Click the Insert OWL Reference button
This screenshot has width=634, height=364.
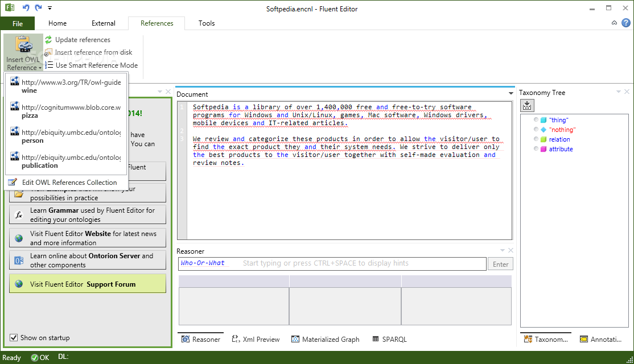tap(23, 53)
